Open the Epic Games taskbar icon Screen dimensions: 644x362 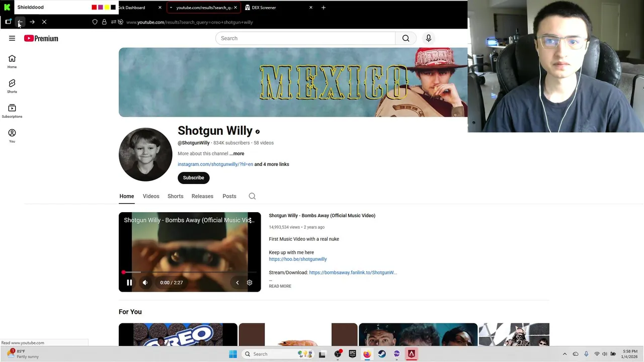(352, 354)
